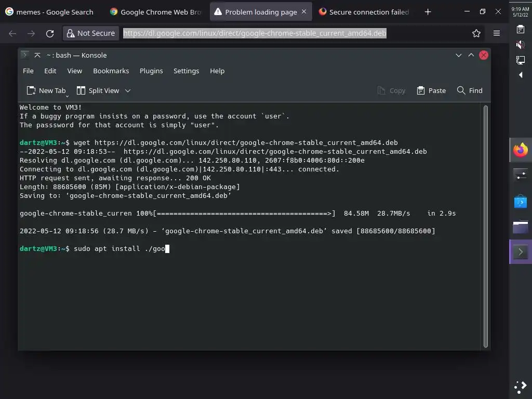
Task: Open the display configuration tray icon
Action: [521, 60]
